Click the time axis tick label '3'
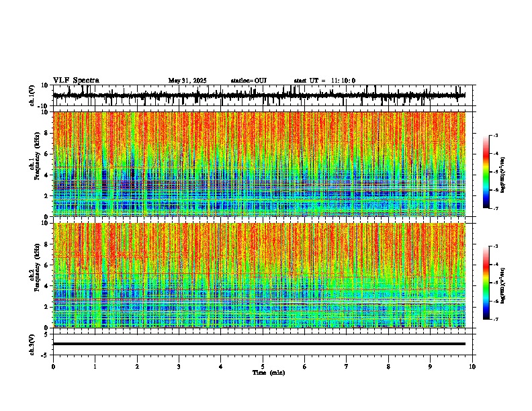Screen dimensions: 532x411 [179, 367]
